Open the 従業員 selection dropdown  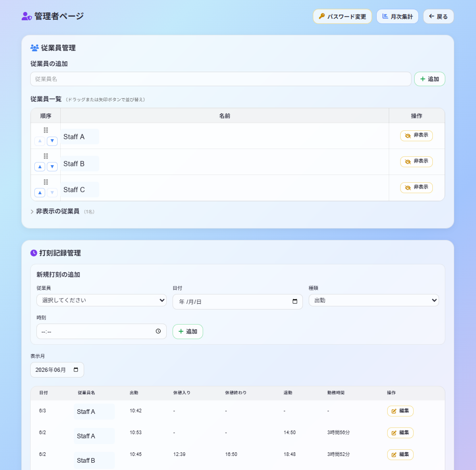point(101,300)
